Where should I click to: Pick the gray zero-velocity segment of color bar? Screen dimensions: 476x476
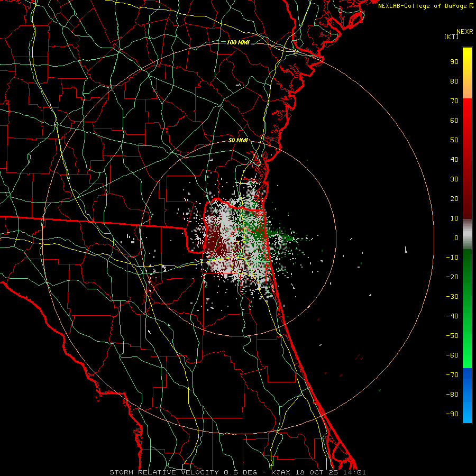coord(467,234)
